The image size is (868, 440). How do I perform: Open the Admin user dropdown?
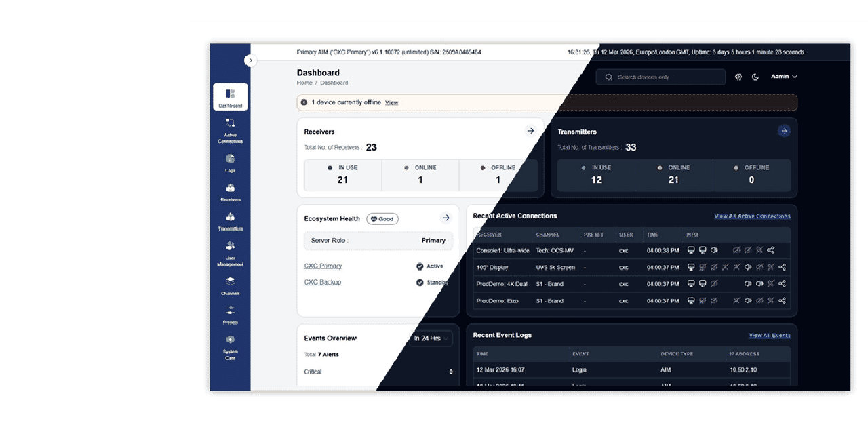click(784, 77)
